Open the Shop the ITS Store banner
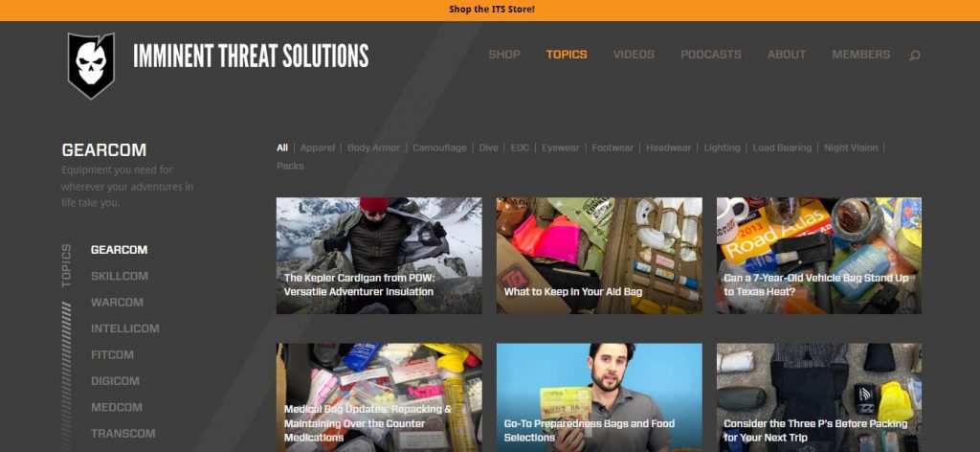 coord(491,10)
